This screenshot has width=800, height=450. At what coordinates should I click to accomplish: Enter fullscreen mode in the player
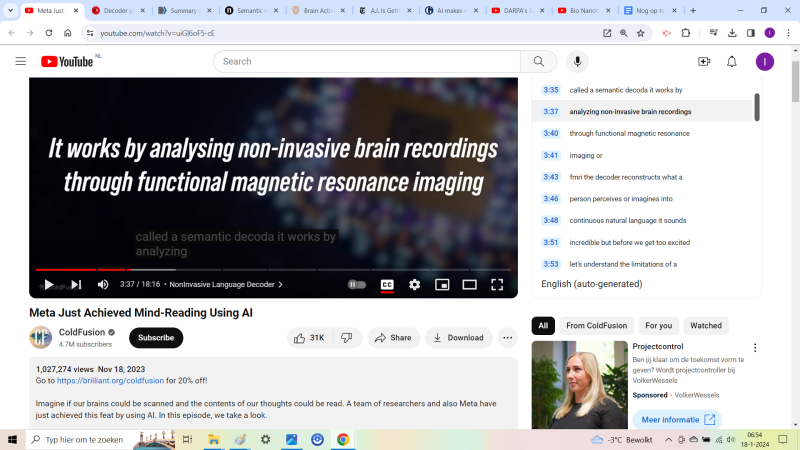[497, 284]
